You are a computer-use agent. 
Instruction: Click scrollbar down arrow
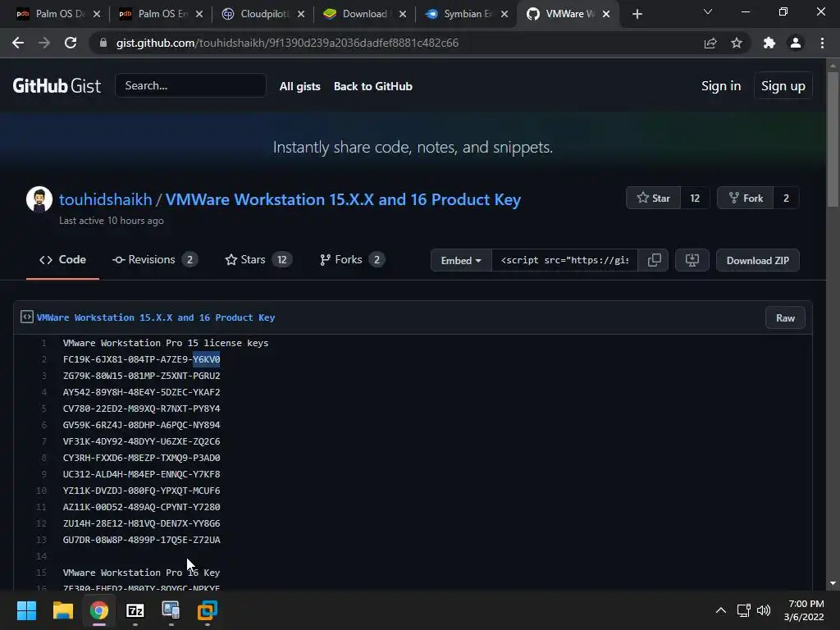pyautogui.click(x=832, y=584)
